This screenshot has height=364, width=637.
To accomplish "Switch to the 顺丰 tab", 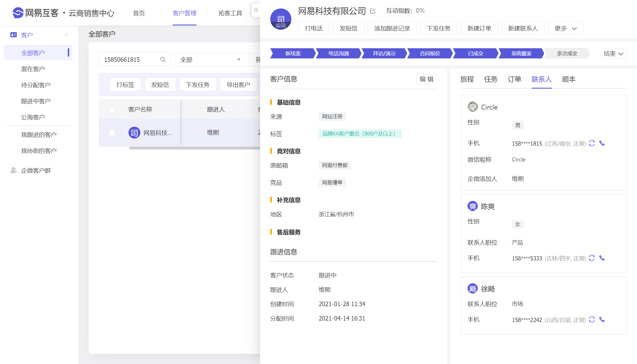I will coord(569,79).
